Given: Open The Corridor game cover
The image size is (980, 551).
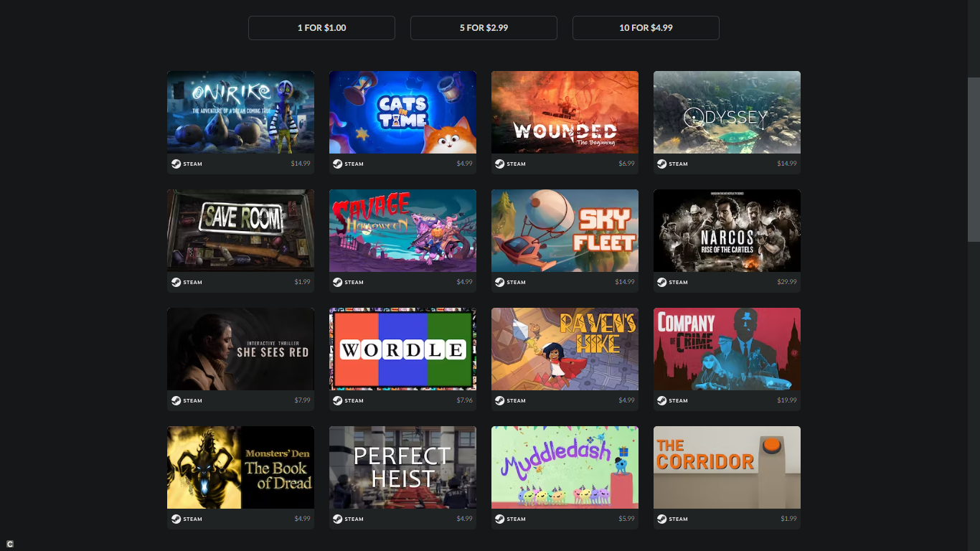Looking at the screenshot, I should (x=727, y=467).
